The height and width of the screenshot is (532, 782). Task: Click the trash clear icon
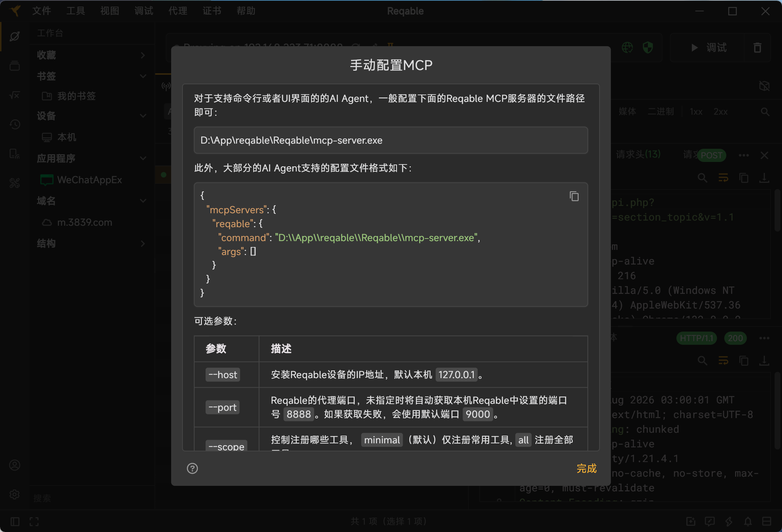click(757, 48)
